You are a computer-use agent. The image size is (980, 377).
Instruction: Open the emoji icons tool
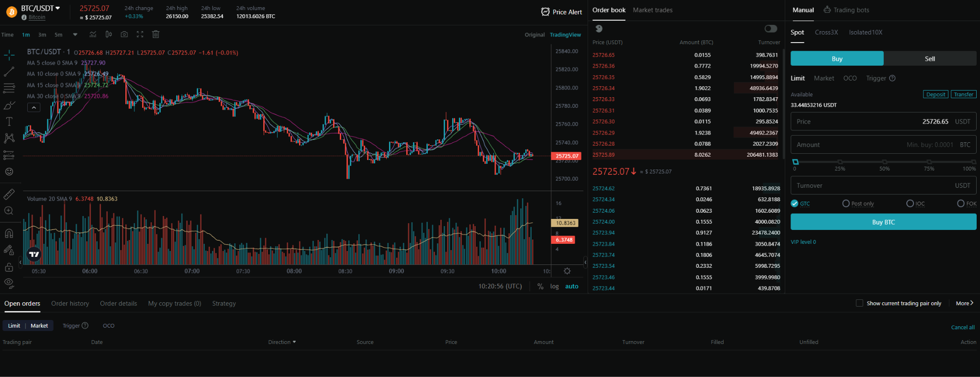pos(9,171)
